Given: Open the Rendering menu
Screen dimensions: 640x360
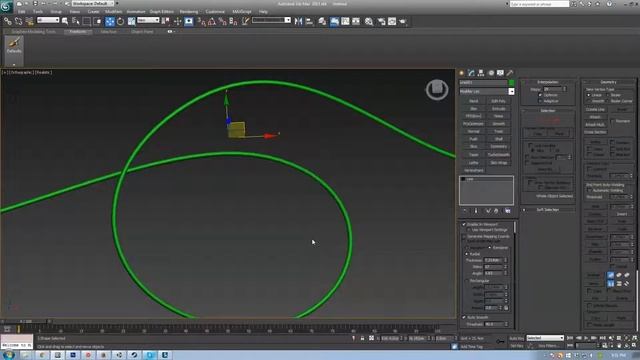Looking at the screenshot, I should [189, 11].
